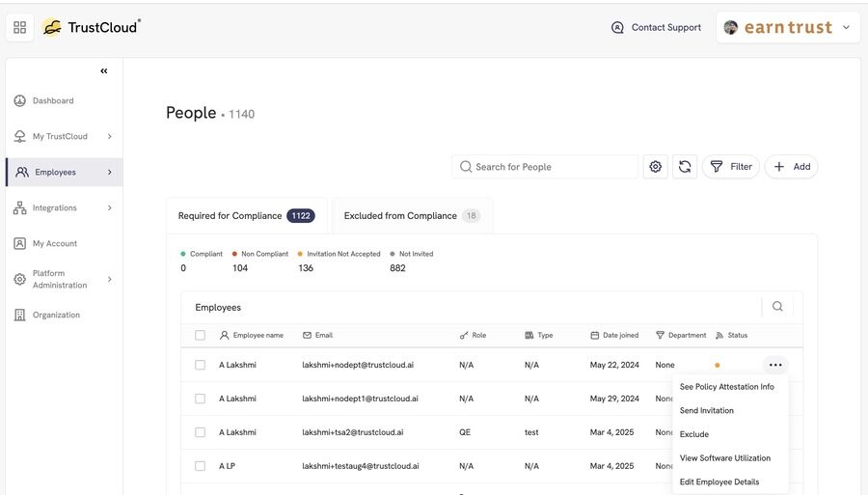Viewport: 868px width, 495px height.
Task: Click the May 22, 2024 date cell
Action: [614, 365]
